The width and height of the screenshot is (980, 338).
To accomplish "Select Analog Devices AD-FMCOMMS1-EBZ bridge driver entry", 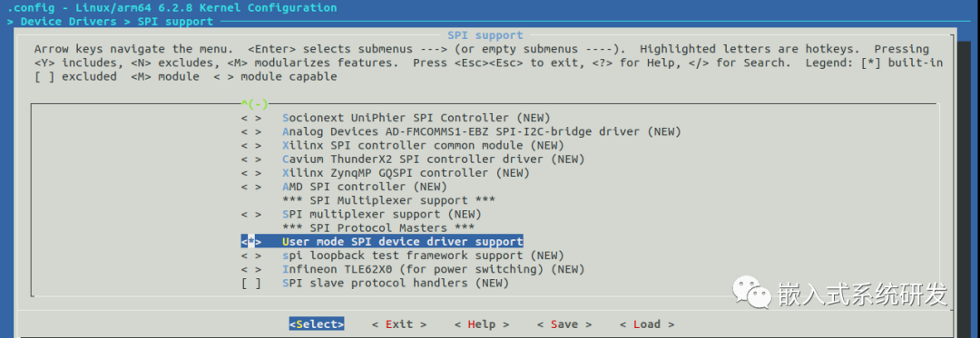I will coord(482,131).
